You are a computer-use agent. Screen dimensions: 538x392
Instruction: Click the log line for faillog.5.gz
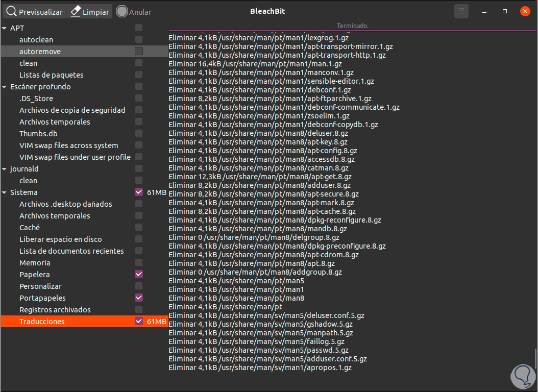pyautogui.click(x=256, y=341)
